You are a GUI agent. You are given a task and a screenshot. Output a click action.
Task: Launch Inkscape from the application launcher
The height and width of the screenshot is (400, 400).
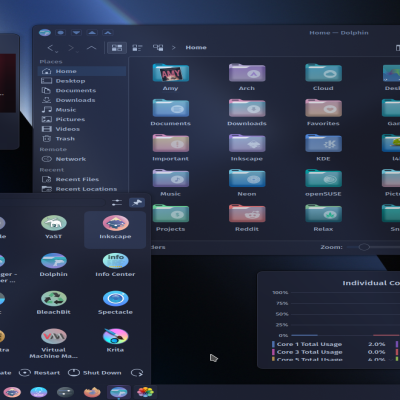click(115, 229)
